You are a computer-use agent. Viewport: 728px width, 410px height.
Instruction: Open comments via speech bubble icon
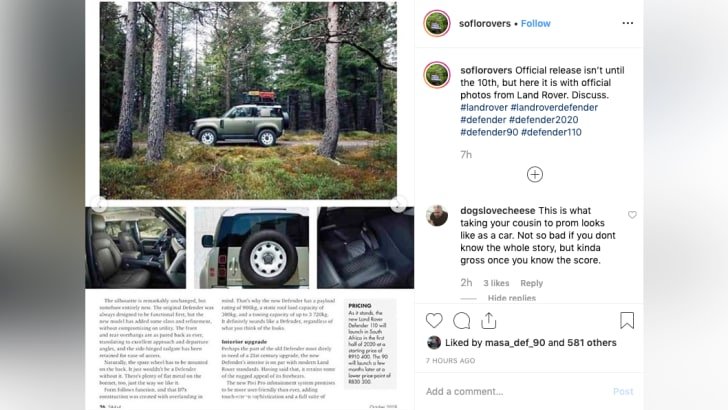(462, 321)
